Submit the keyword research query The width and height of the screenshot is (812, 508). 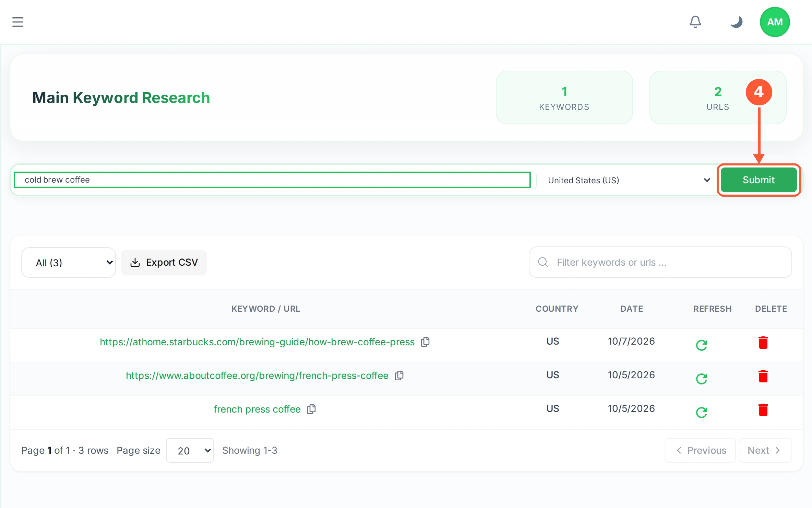(759, 180)
